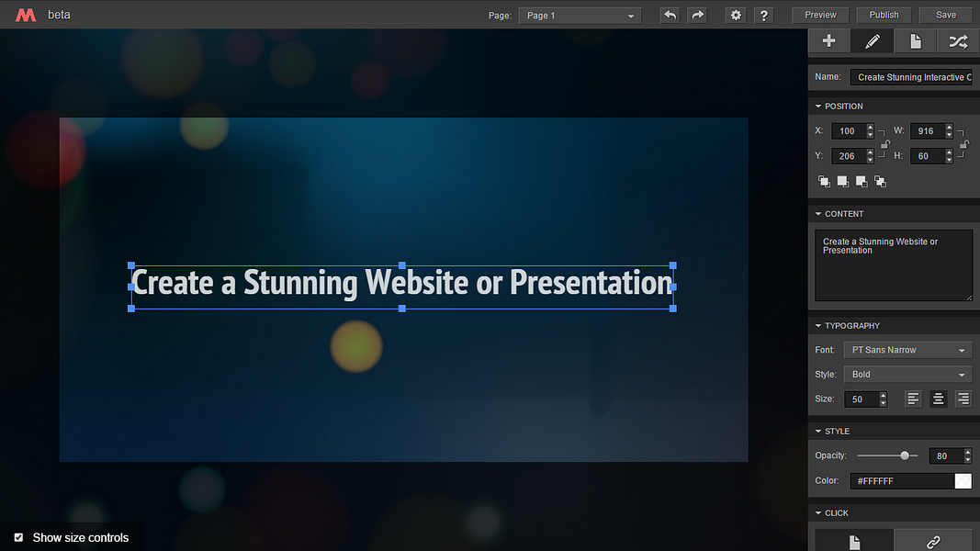This screenshot has height=551, width=980.
Task: Increase font Size with up arrow
Action: (883, 396)
